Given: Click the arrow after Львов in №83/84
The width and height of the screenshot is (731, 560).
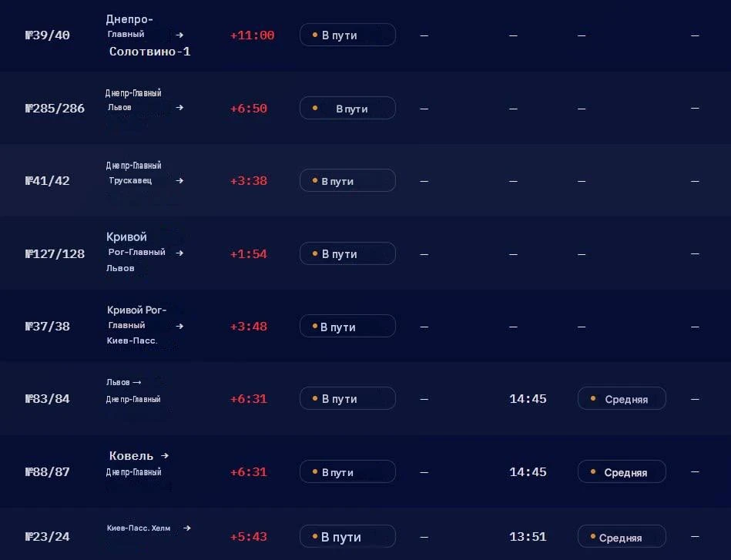Looking at the screenshot, I should point(136,382).
